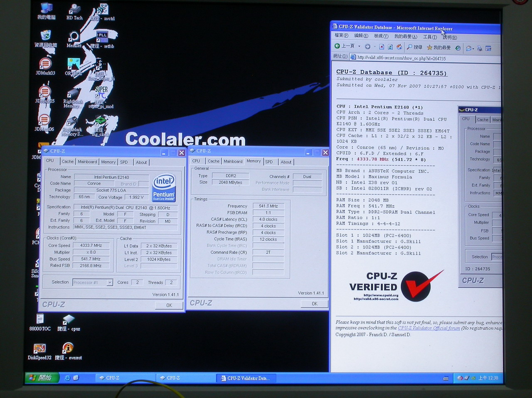Screen dimensions: 532x398
Task: Click the IE Back history dropdown arrow
Action: tap(359, 47)
